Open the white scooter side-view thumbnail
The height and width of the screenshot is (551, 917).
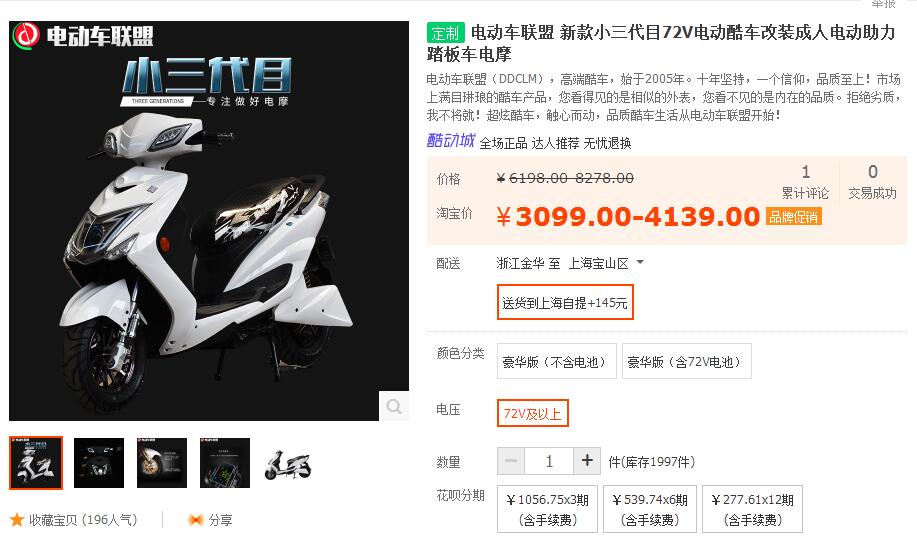coord(288,463)
